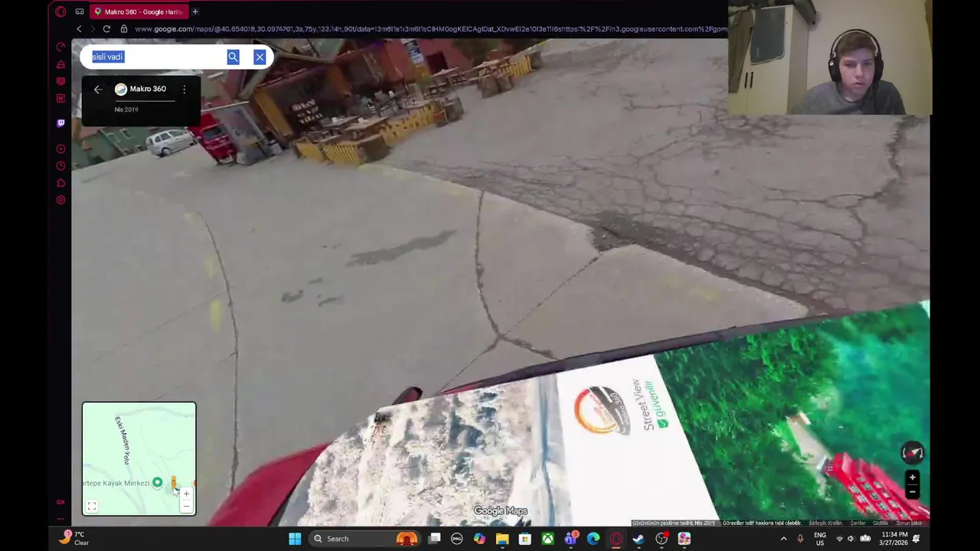Click the Street View compass
Screen dimensions: 980x551
click(912, 452)
